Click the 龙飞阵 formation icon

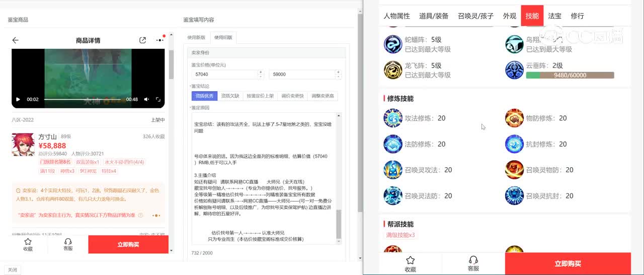[393, 71]
